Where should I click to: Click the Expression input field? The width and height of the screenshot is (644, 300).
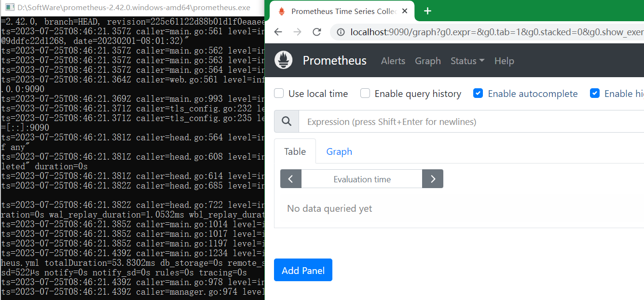[x=471, y=122]
